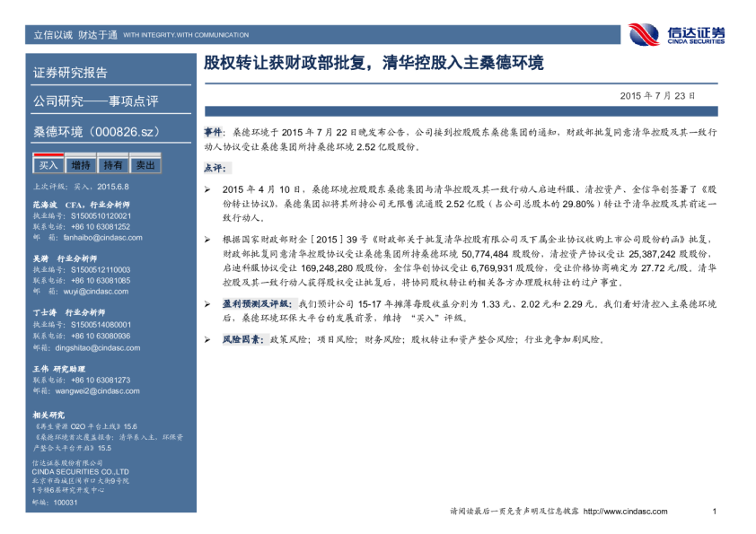This screenshot has width=756, height=534.
Task: Visit the www.cindasc.com footer link
Action: point(625,512)
